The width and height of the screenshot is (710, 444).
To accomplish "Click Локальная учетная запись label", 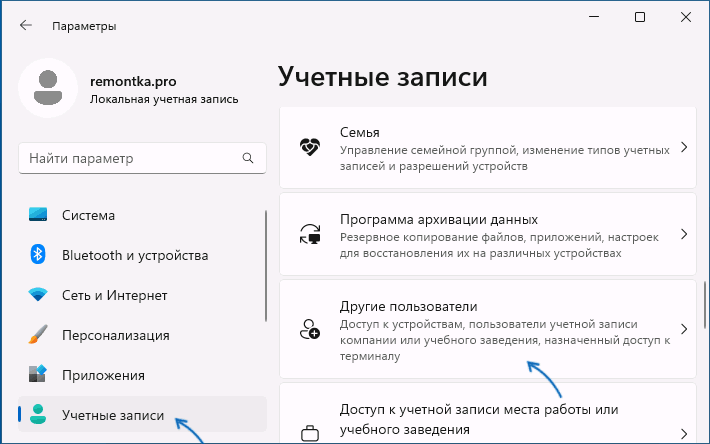I will click(x=164, y=99).
